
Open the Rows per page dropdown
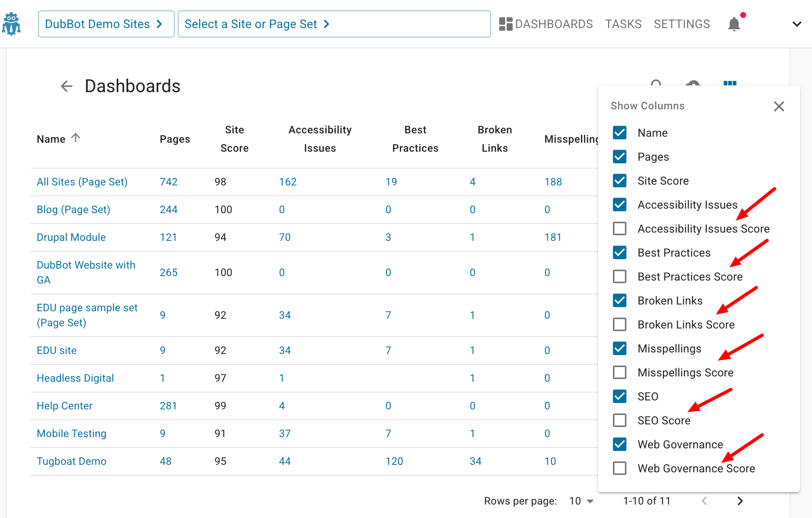click(x=580, y=501)
